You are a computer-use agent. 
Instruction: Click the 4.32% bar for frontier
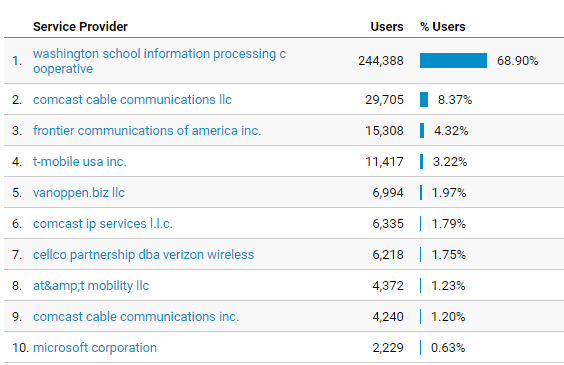pyautogui.click(x=422, y=131)
